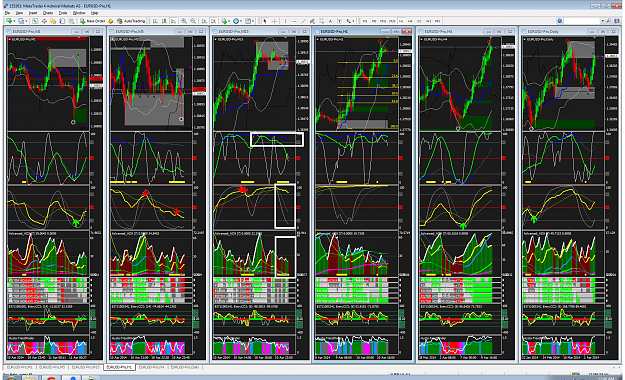Select the Fibonacci Retracement tool

pyautogui.click(x=321, y=21)
